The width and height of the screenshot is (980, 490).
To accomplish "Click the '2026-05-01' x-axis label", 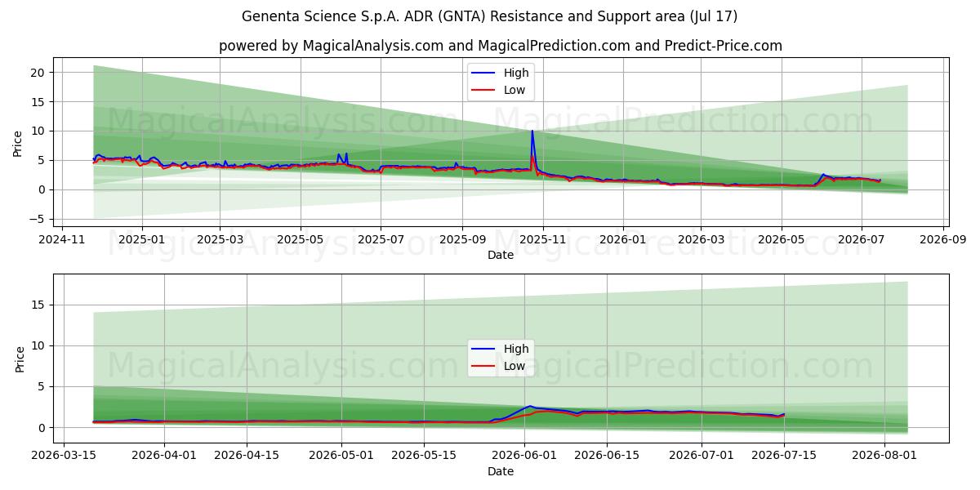I will [x=341, y=457].
